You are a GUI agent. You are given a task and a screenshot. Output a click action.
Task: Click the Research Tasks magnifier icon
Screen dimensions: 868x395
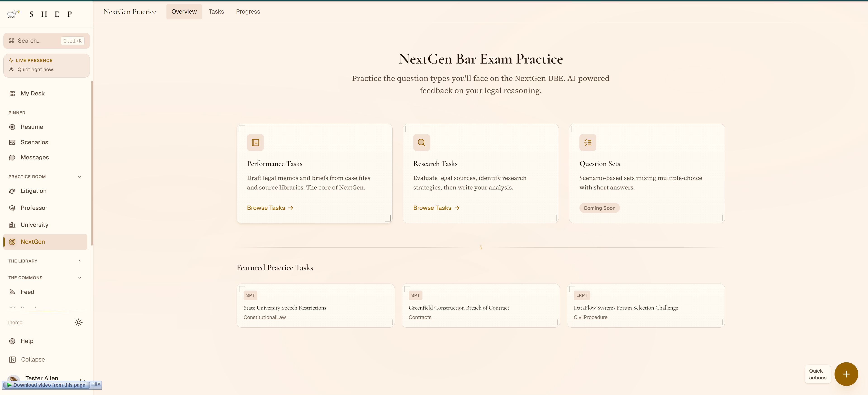pos(421,142)
